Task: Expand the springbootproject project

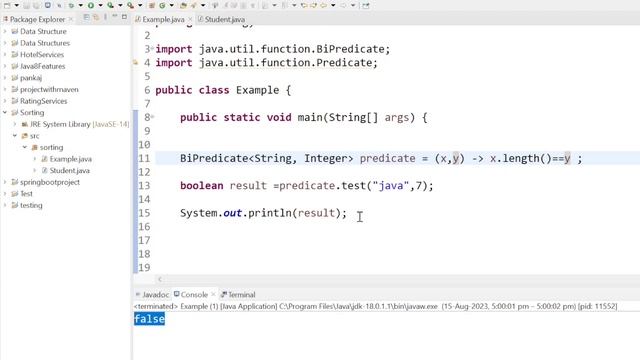Action: pyautogui.click(x=5, y=182)
